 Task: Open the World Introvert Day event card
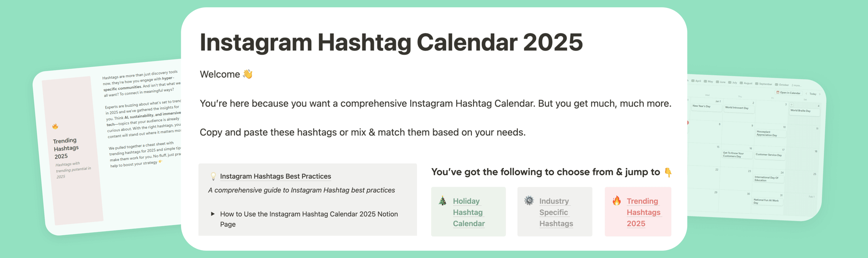739,109
